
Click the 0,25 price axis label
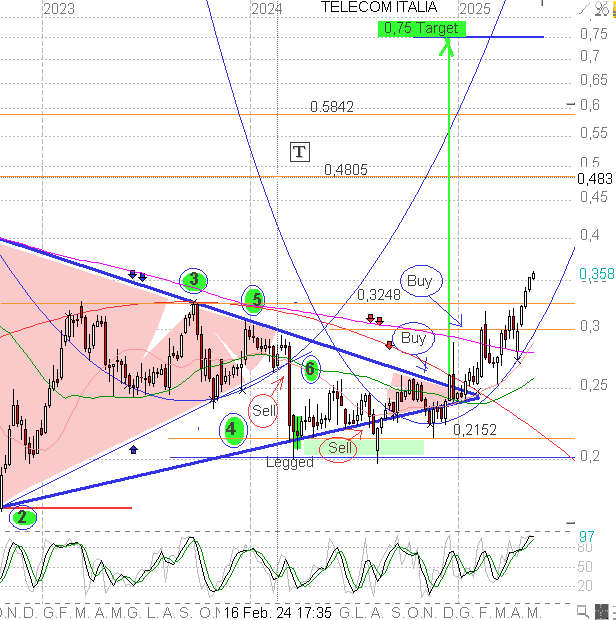coord(593,385)
